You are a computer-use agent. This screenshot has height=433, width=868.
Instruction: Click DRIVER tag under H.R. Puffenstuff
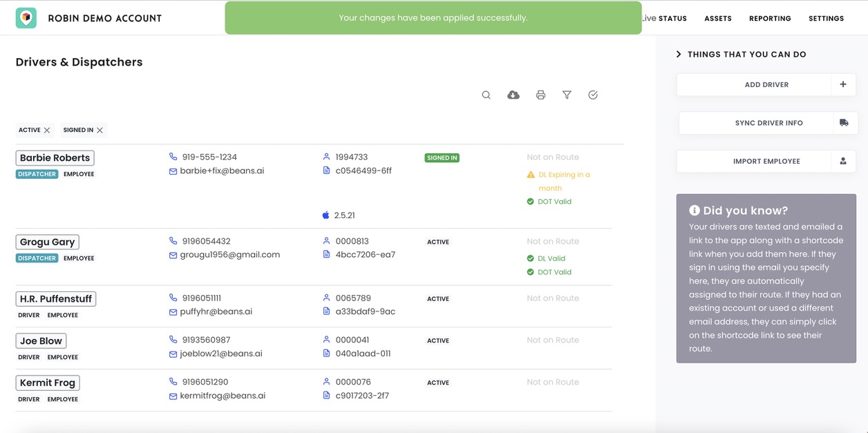[29, 315]
